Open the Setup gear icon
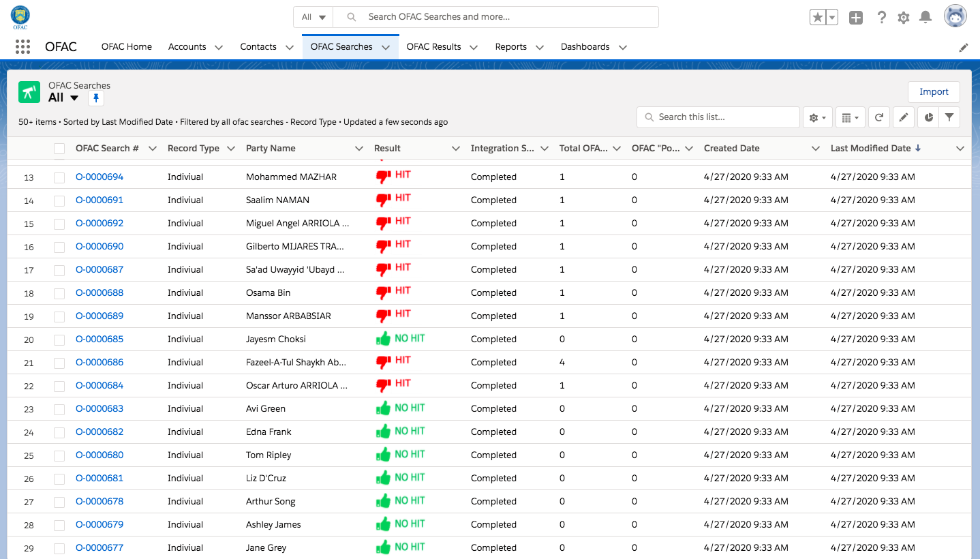Viewport: 980px width, 559px height. point(903,18)
